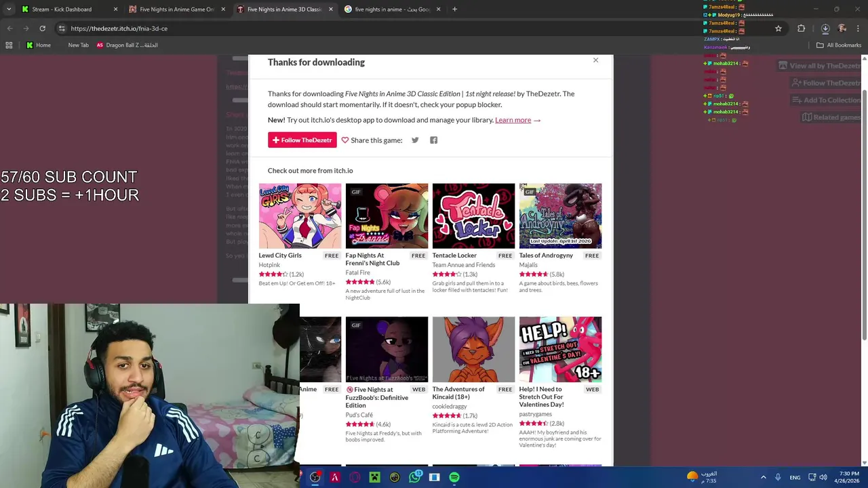Viewport: 868px width, 488px height.
Task: Open the Home bookmark
Action: click(39, 45)
